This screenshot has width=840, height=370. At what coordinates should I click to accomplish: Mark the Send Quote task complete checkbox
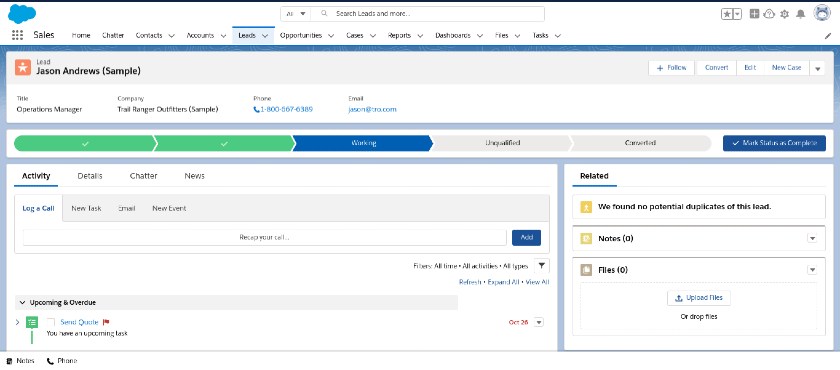click(x=51, y=322)
